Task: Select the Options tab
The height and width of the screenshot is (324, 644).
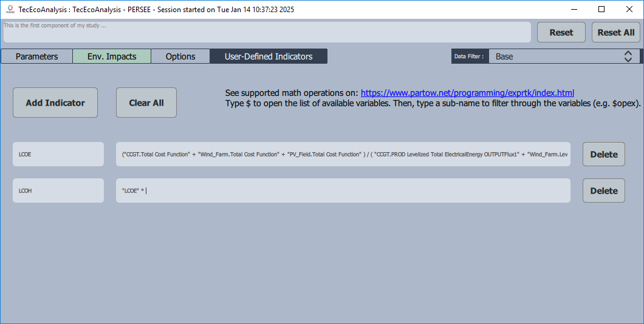Action: point(180,56)
